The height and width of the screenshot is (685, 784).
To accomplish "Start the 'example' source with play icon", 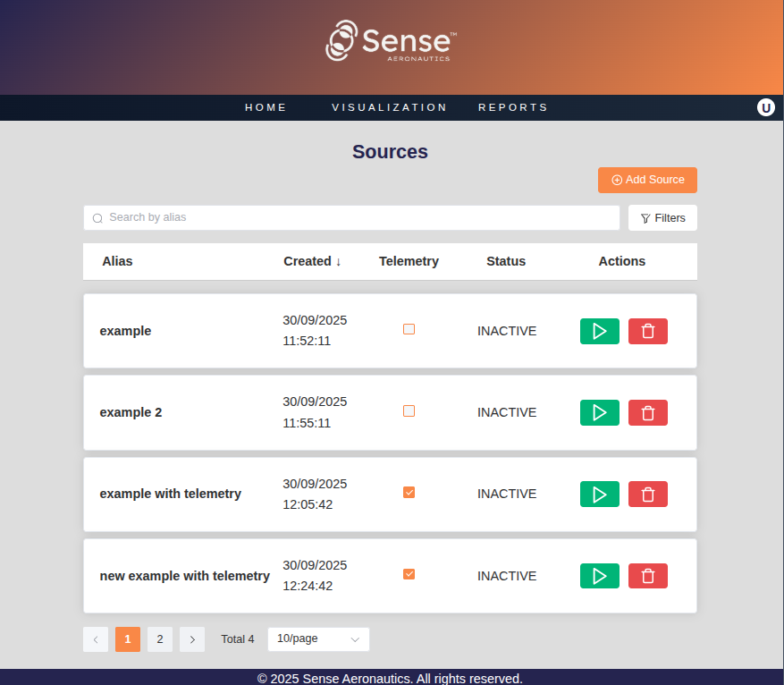I will tap(599, 331).
